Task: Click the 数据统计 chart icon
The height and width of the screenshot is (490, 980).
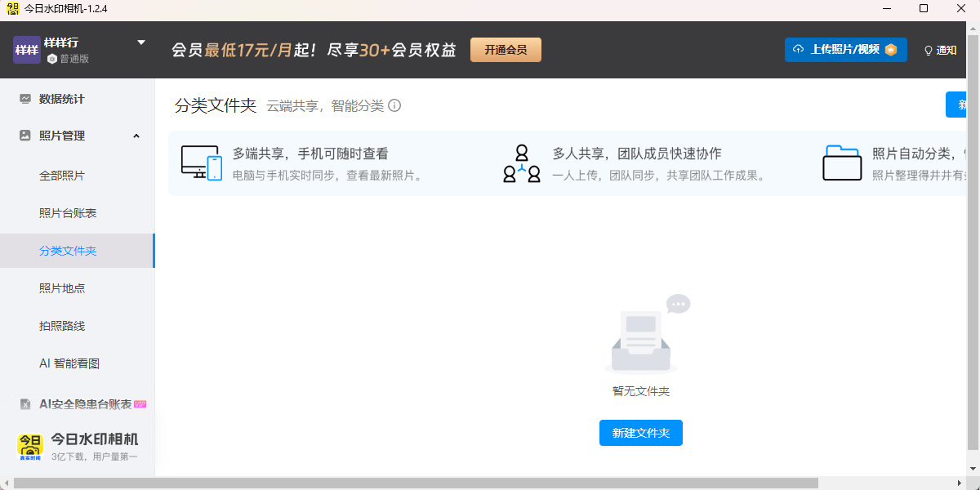Action: pyautogui.click(x=25, y=99)
